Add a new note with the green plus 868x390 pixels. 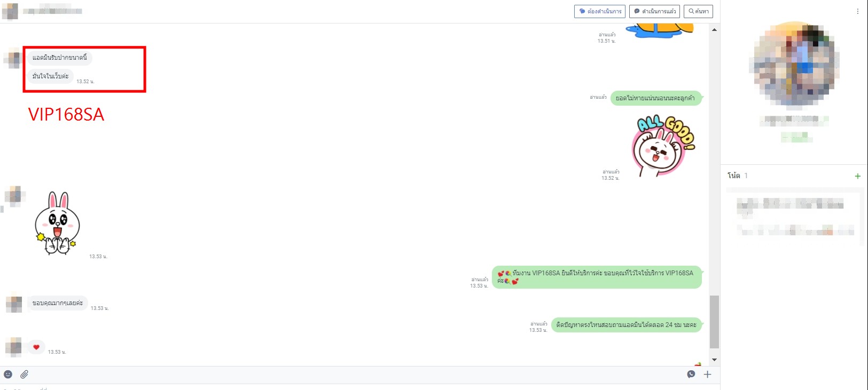[857, 176]
